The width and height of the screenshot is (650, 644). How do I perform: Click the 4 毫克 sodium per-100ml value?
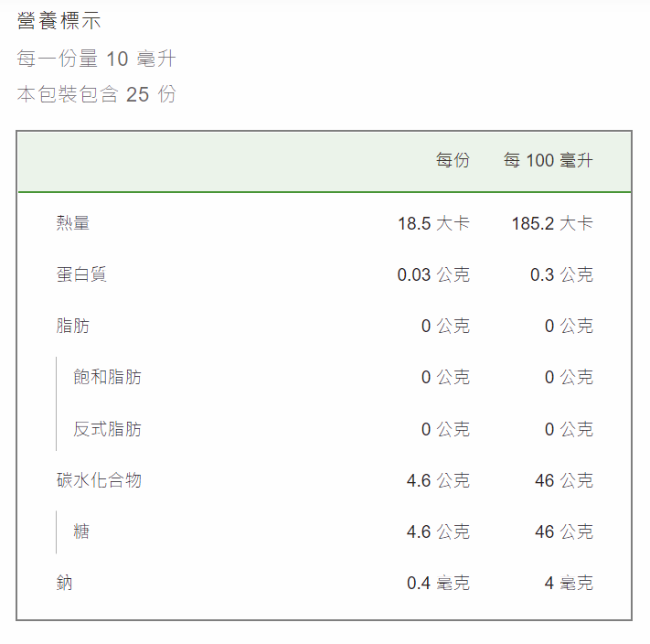569,583
